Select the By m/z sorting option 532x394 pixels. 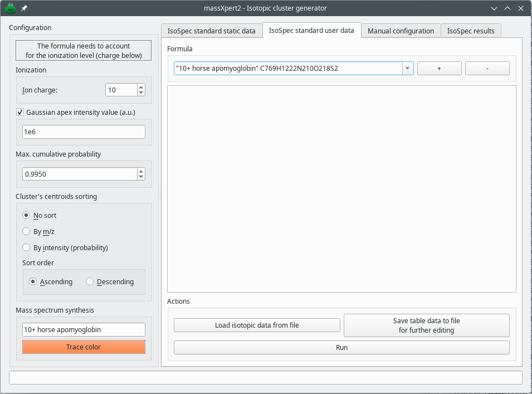[x=26, y=232]
